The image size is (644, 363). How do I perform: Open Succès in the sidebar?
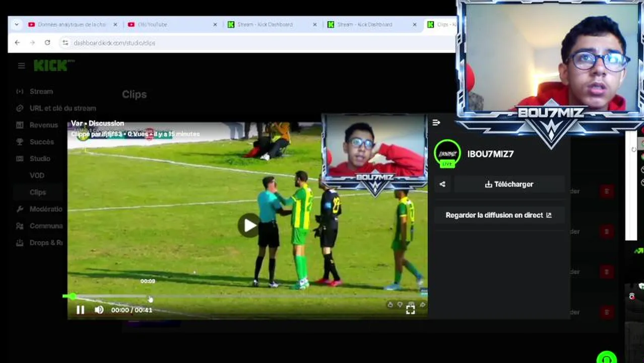41,142
